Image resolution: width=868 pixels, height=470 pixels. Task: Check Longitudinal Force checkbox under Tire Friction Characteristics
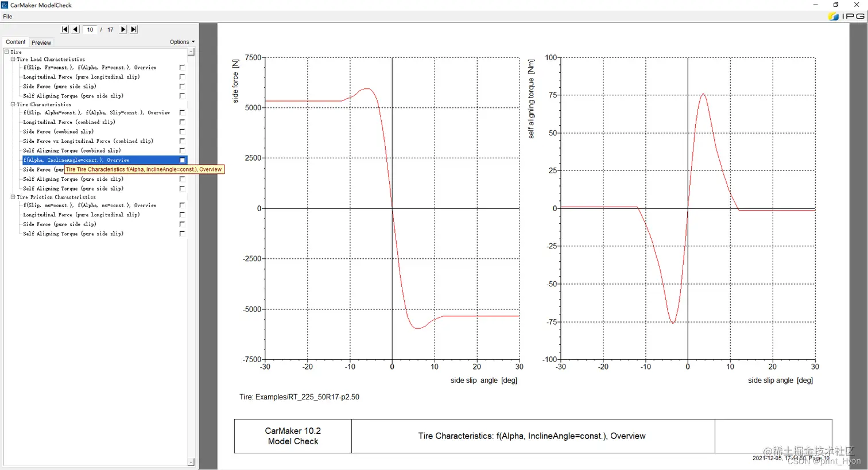[182, 215]
